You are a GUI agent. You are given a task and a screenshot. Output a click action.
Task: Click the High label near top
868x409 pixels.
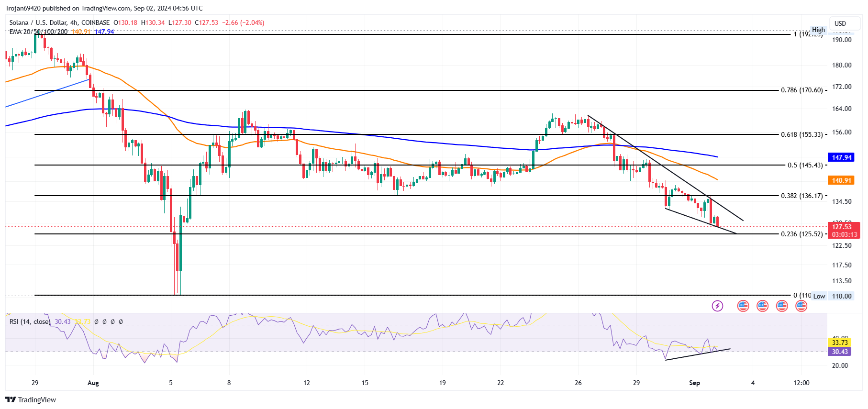point(818,30)
